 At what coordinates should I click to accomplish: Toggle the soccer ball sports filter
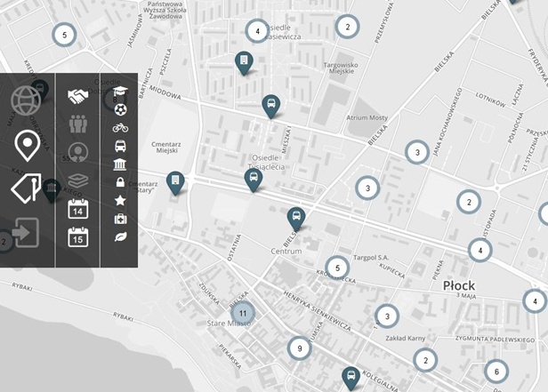click(x=120, y=110)
